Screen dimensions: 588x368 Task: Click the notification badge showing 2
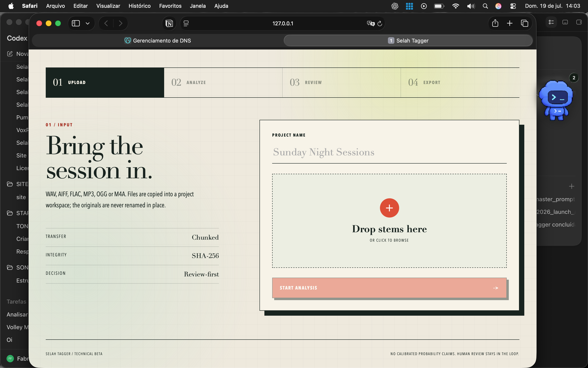[x=574, y=78]
